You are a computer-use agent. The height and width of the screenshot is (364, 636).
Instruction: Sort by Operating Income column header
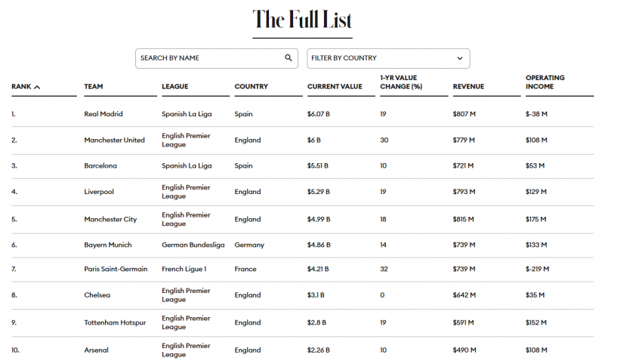click(545, 82)
